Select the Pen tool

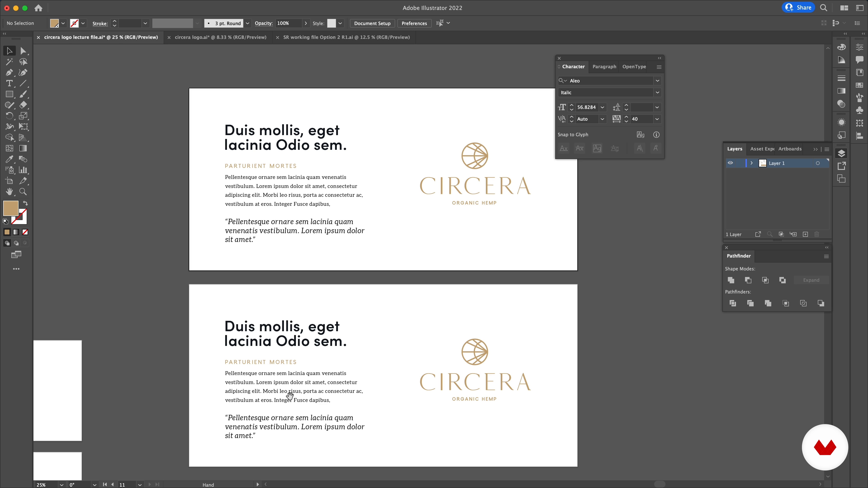(9, 73)
